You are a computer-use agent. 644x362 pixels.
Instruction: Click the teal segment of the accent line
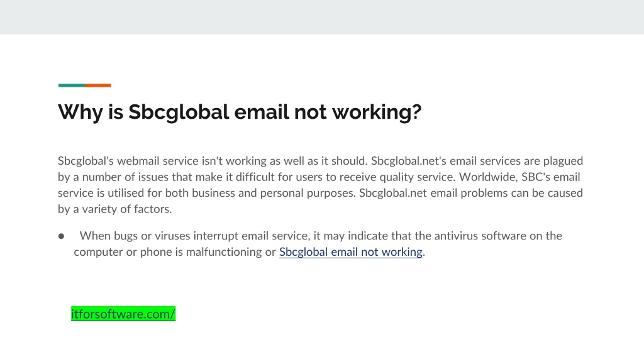(x=72, y=85)
